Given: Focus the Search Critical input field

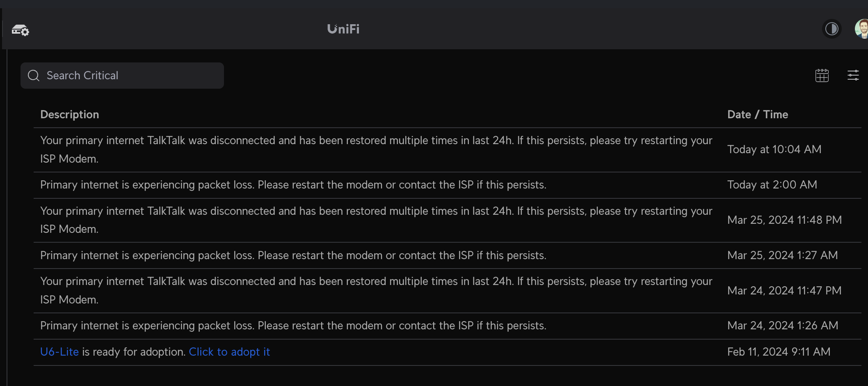Looking at the screenshot, I should tap(131, 76).
